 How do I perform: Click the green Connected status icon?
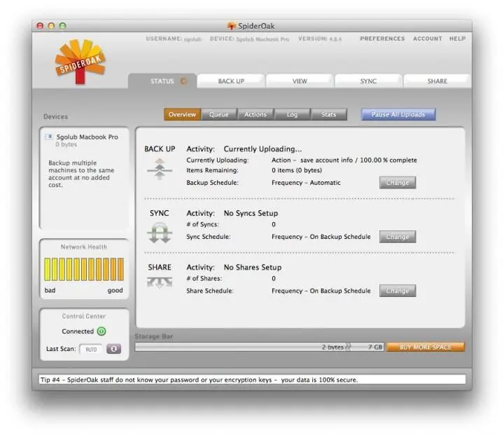pyautogui.click(x=101, y=331)
